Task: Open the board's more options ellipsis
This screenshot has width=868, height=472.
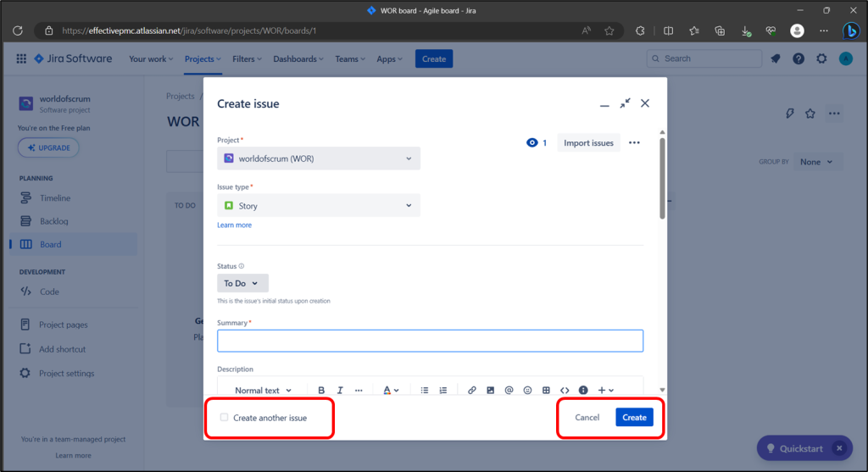Action: coord(834,114)
